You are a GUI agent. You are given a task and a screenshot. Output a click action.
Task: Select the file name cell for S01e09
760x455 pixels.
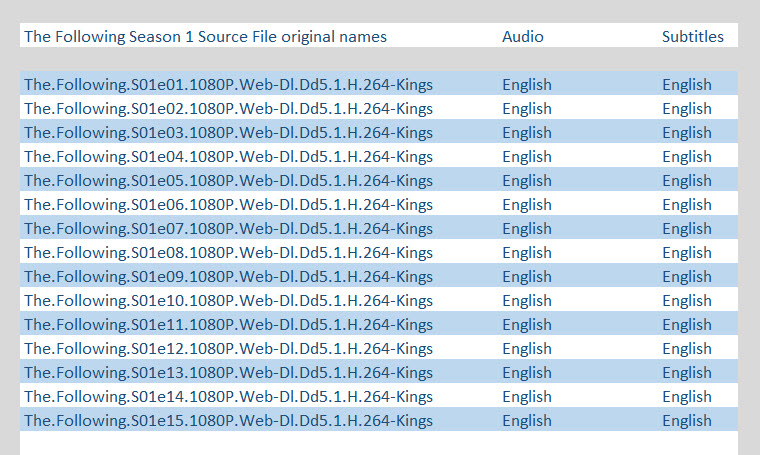(x=228, y=277)
